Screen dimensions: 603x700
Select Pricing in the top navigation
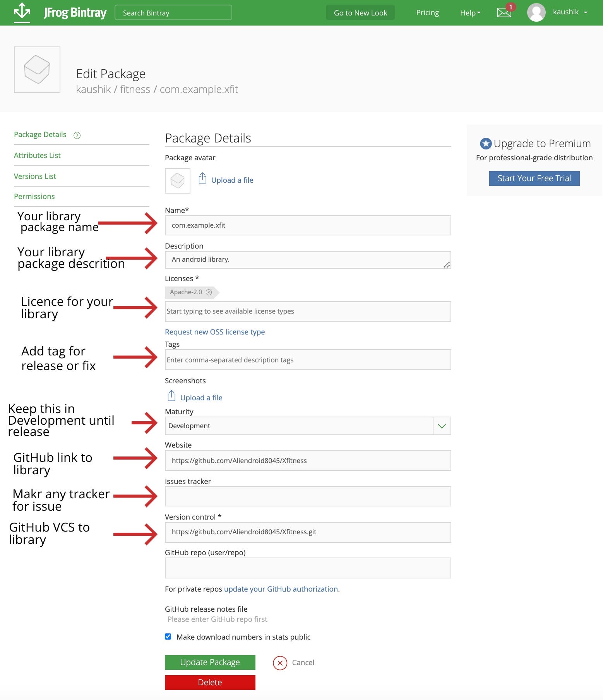point(427,12)
